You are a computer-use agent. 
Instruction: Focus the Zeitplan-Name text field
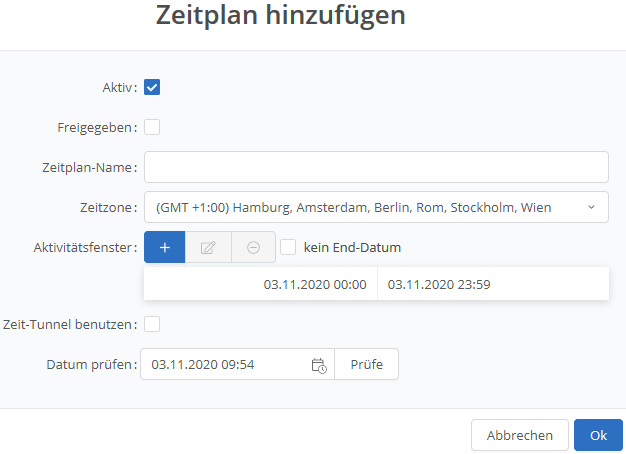376,167
